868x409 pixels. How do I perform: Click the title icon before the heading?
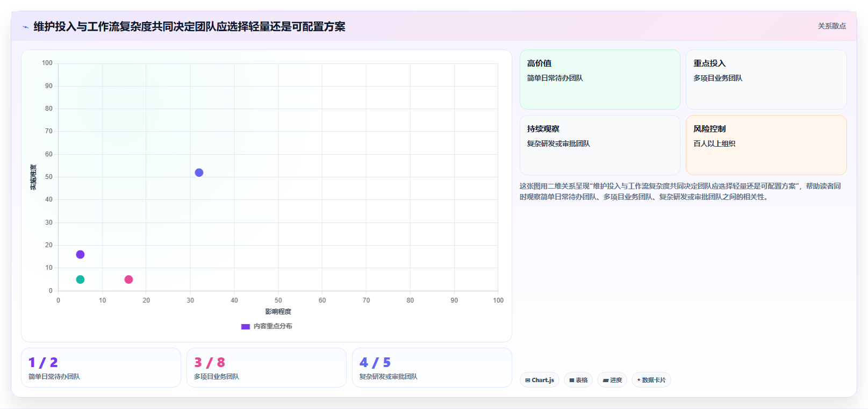click(25, 27)
